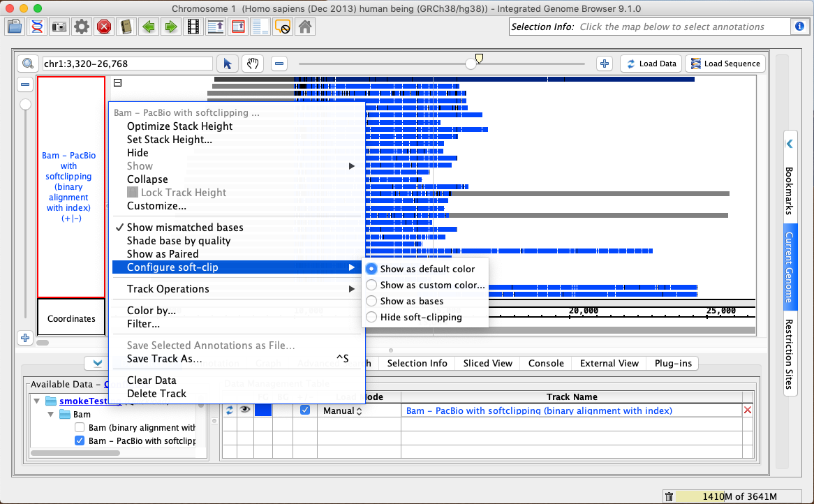This screenshot has width=814, height=504.
Task: Open the Console tab
Action: pyautogui.click(x=546, y=363)
